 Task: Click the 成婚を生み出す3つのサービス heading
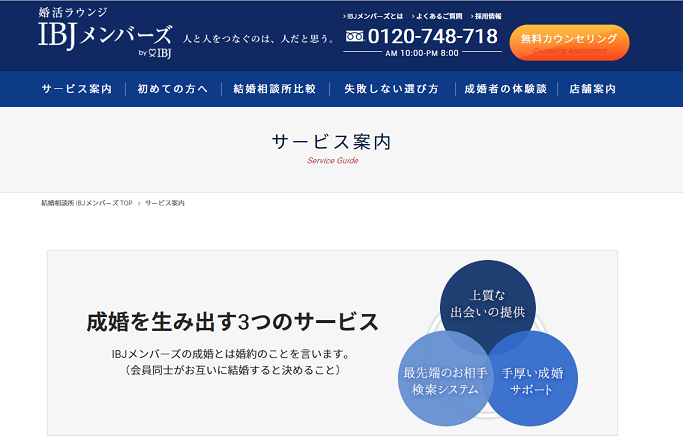pos(233,322)
